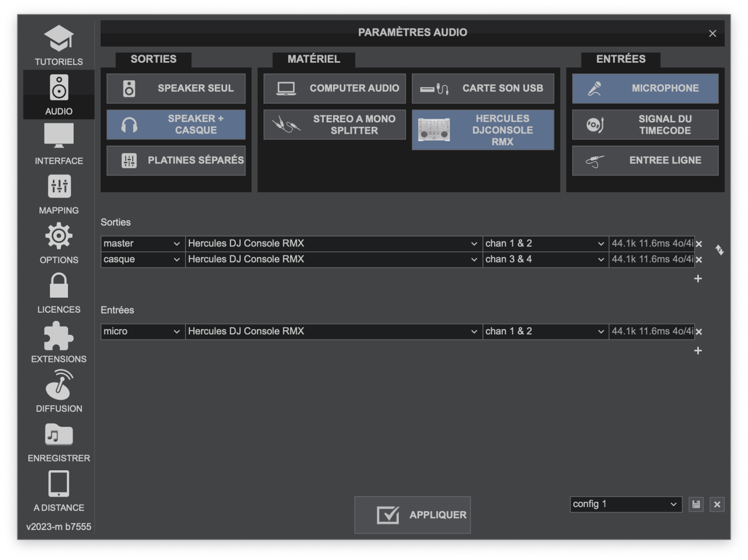The height and width of the screenshot is (560, 748).
Task: Toggle Signal du Timecode input
Action: click(x=645, y=124)
